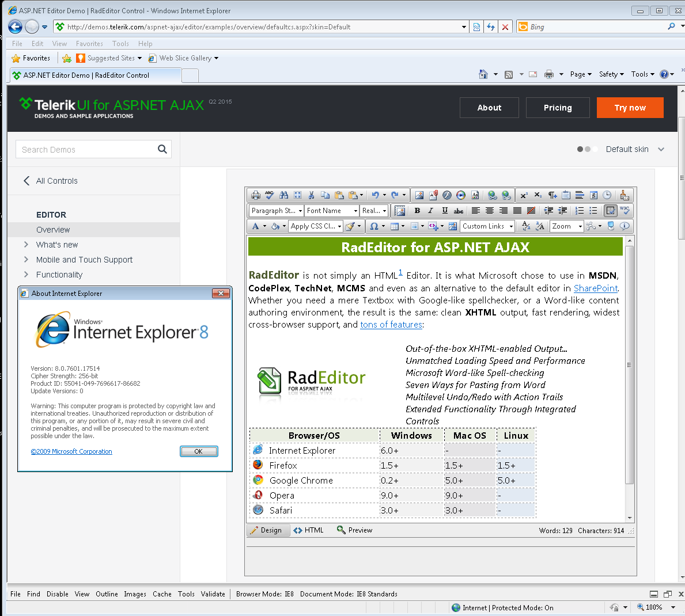This screenshot has height=616, width=685.
Task: Click the Copy icon in editor
Action: tap(325, 195)
